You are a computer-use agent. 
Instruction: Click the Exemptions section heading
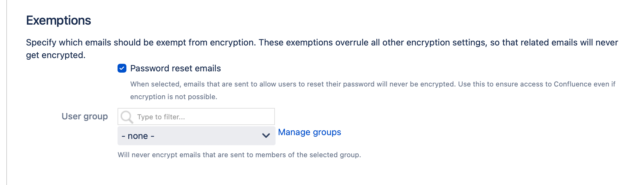pos(58,21)
